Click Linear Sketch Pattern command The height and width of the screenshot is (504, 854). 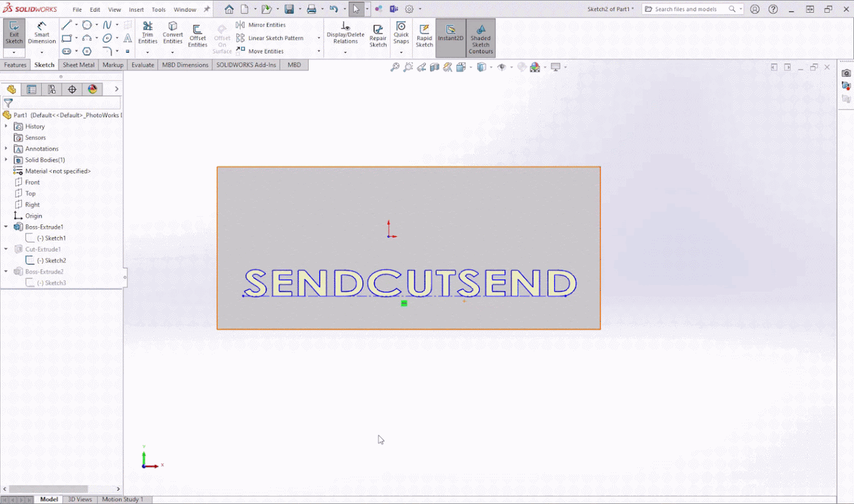pos(270,38)
